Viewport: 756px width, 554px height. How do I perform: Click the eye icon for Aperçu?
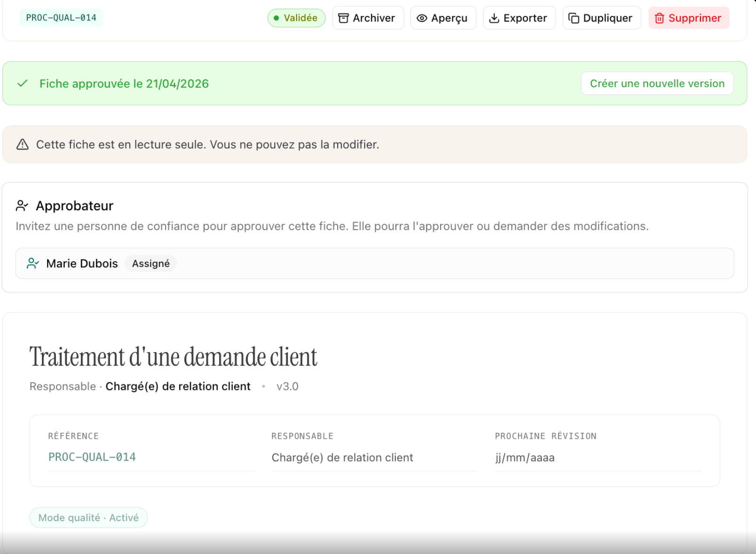coord(422,18)
